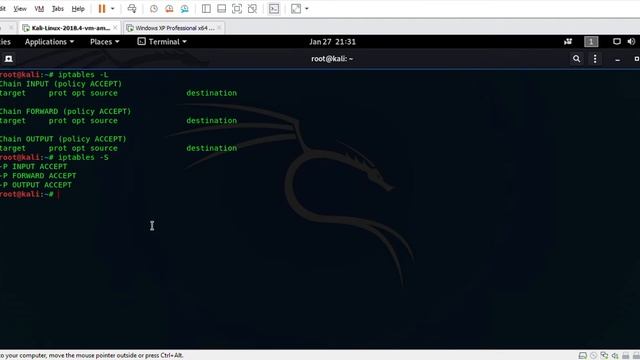Click the root@kali: ~ terminal title
This screenshot has height=360, width=640.
click(332, 59)
